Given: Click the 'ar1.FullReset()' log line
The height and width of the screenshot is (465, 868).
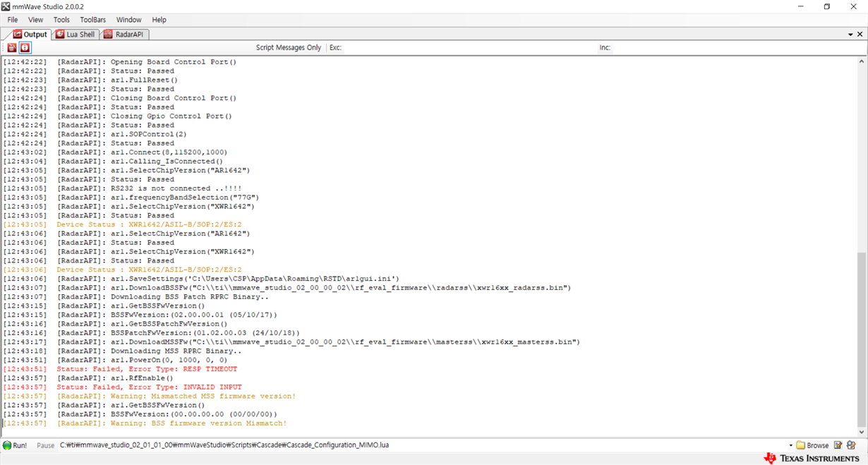Looking at the screenshot, I should [x=90, y=80].
